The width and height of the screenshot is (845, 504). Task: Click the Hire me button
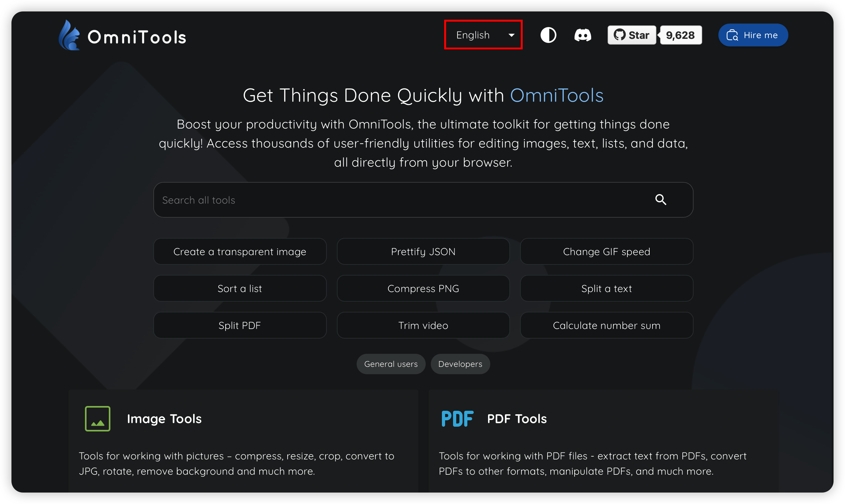(x=752, y=35)
